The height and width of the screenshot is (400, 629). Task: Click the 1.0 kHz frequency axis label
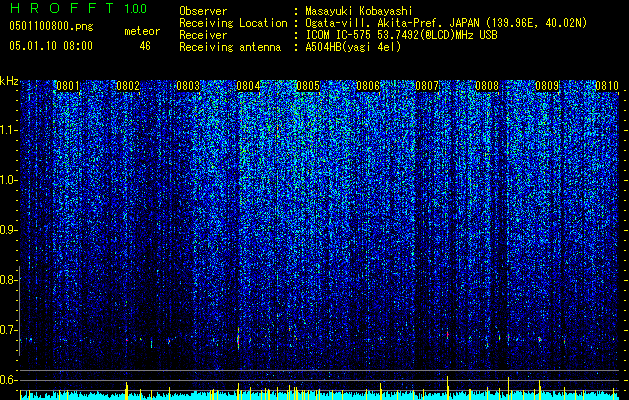coord(9,180)
